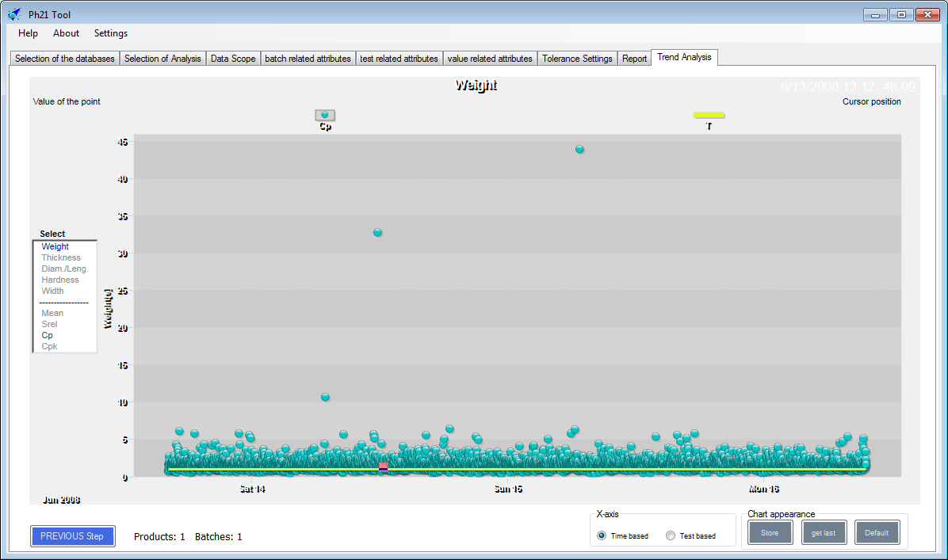
Task: Click the get last button
Action: pos(824,533)
